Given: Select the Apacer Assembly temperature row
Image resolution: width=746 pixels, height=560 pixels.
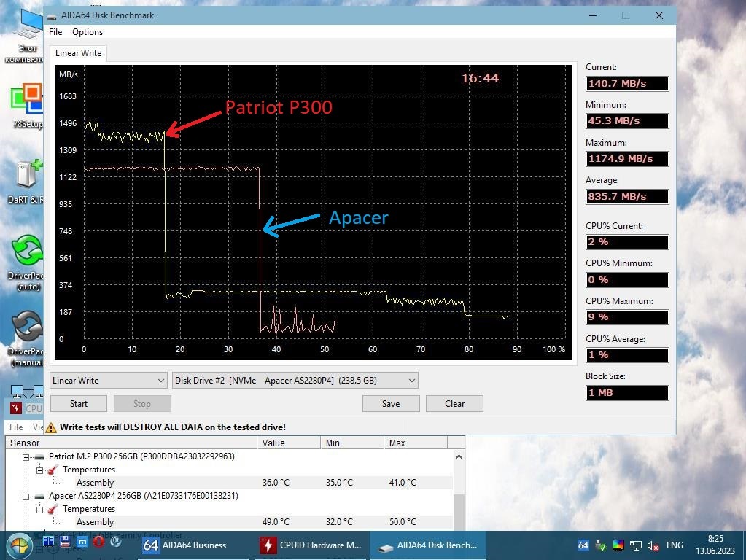Looking at the screenshot, I should (x=229, y=522).
